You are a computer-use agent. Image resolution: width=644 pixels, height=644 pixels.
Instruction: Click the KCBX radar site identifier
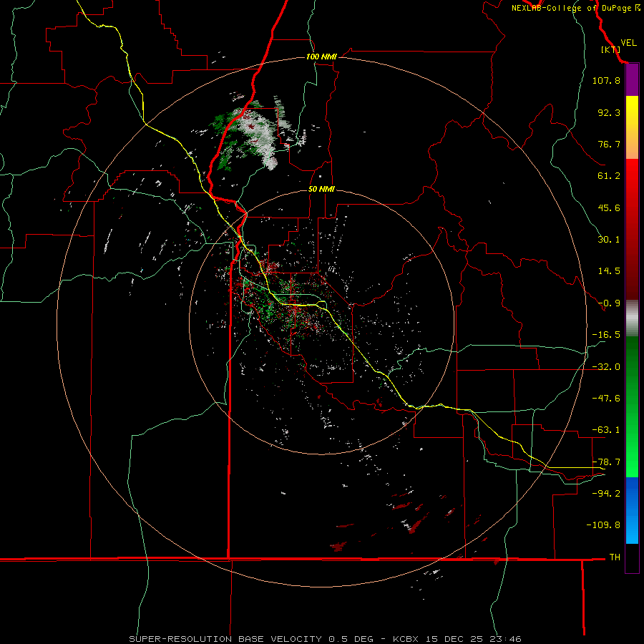click(x=406, y=639)
